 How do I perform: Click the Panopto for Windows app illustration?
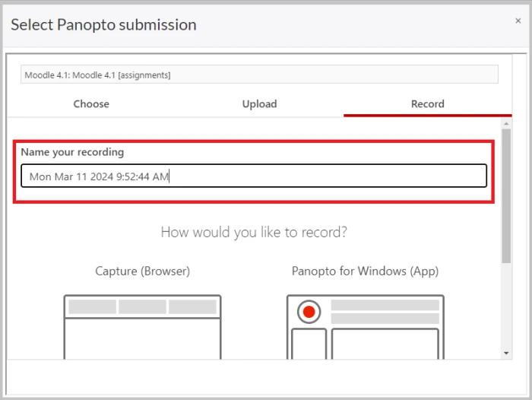365,327
